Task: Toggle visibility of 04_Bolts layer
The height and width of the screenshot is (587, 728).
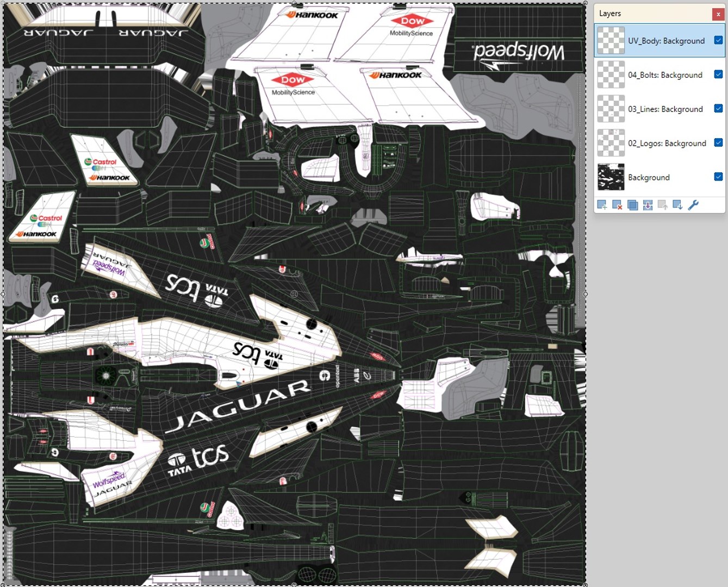Action: (718, 74)
